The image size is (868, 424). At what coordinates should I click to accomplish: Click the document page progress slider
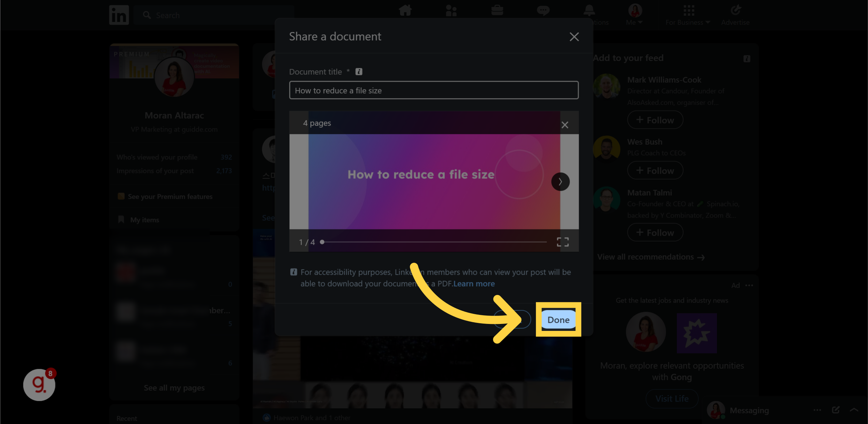click(434, 242)
